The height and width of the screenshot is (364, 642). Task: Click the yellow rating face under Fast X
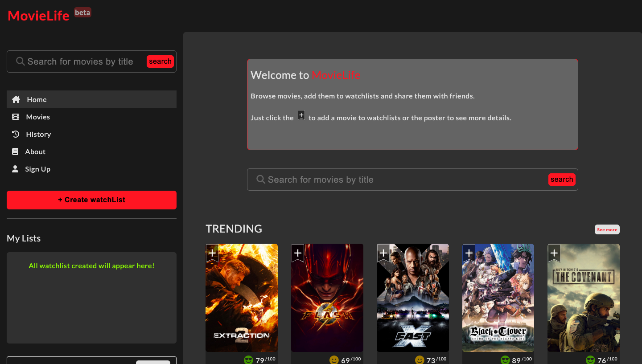420,360
